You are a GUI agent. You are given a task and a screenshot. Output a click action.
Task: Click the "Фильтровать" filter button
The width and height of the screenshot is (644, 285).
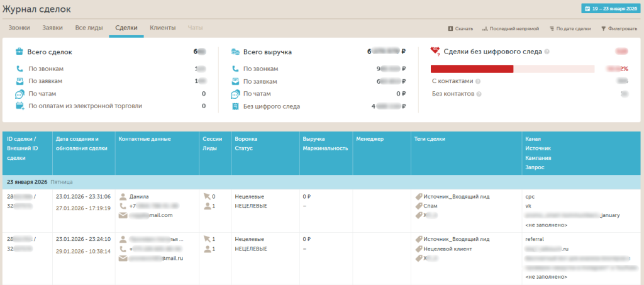619,28
